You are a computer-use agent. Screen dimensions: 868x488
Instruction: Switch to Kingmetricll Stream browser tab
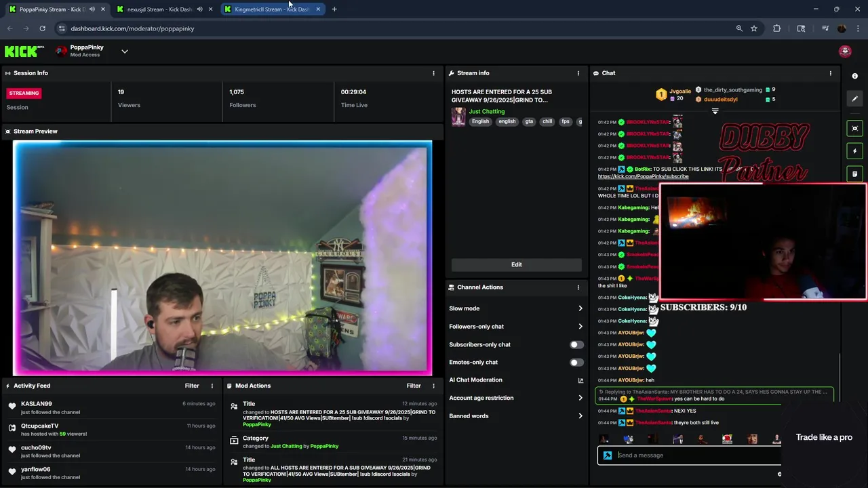tap(271, 9)
